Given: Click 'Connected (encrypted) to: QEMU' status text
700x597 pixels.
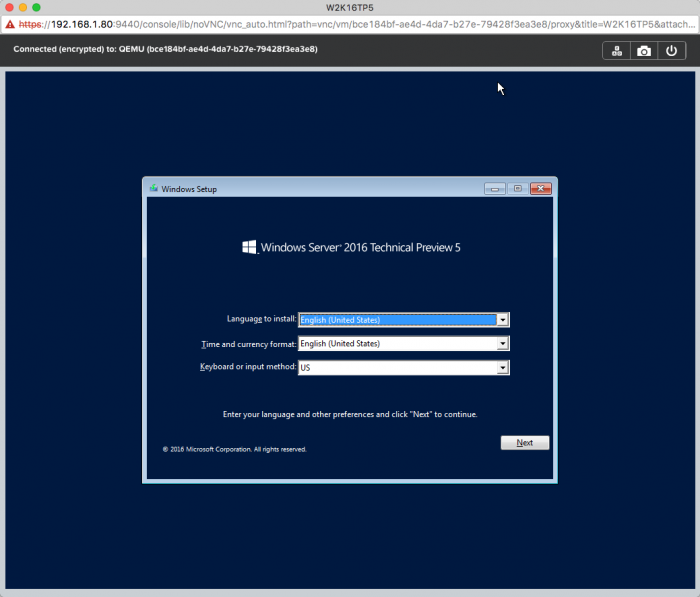Looking at the screenshot, I should coord(165,49).
